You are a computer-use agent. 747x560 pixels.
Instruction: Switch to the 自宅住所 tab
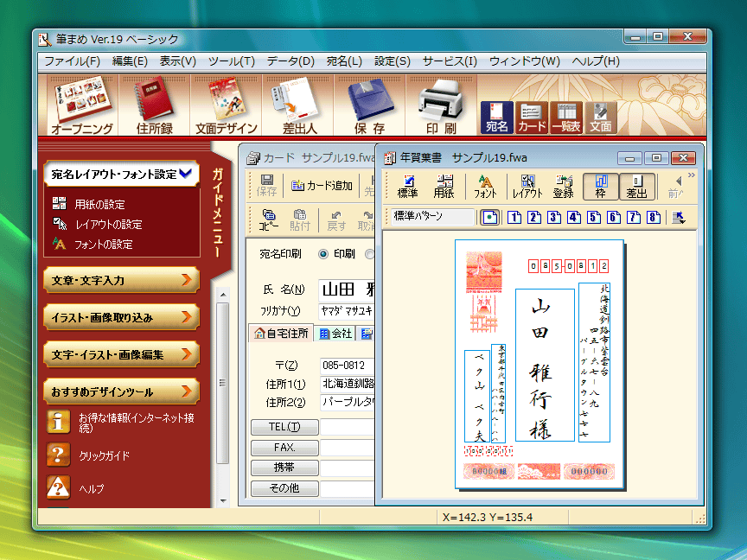281,334
